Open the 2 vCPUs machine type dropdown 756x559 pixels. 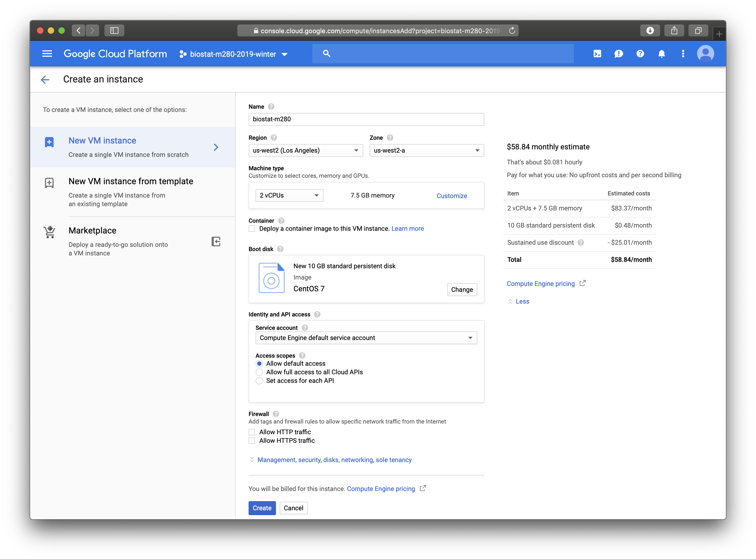point(289,196)
